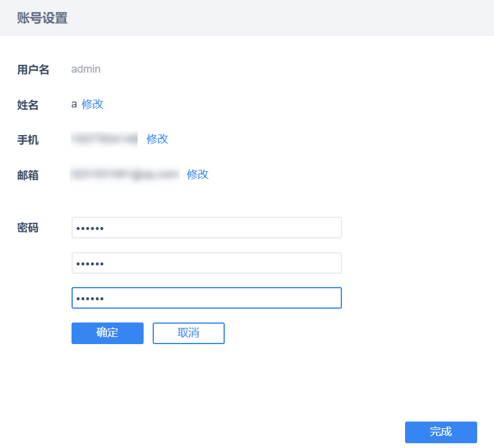
Task: Click the 姓名 label
Action: point(28,105)
